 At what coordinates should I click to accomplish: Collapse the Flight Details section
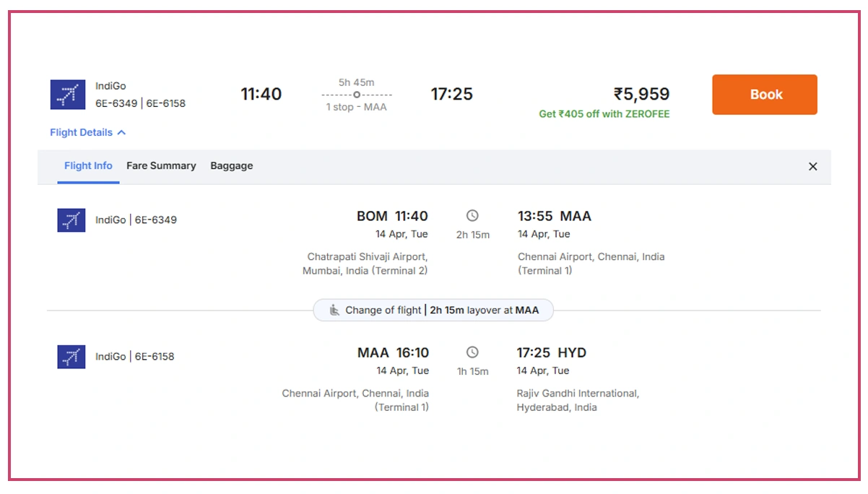click(88, 132)
